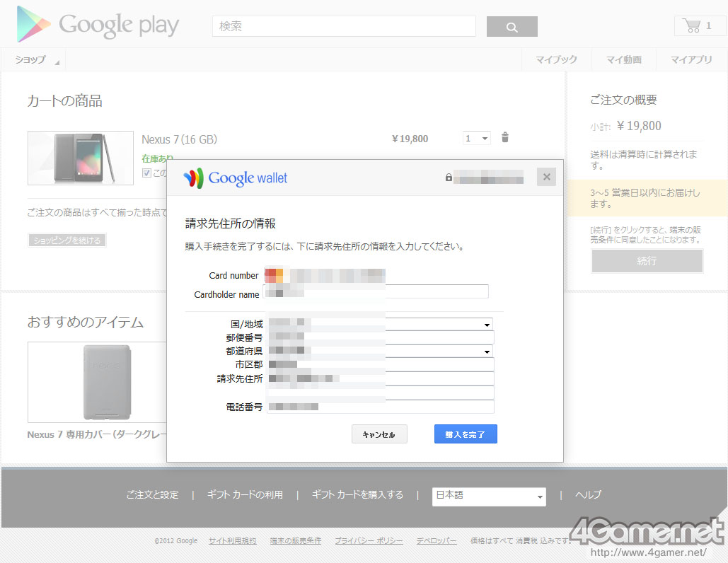Click the Google Wallet logo

[236, 178]
